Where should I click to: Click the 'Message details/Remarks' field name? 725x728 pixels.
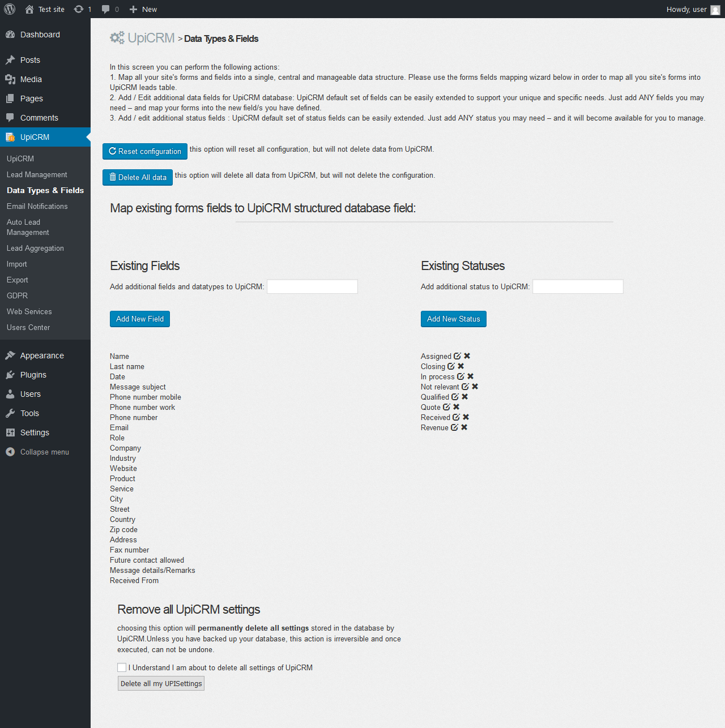[152, 571]
